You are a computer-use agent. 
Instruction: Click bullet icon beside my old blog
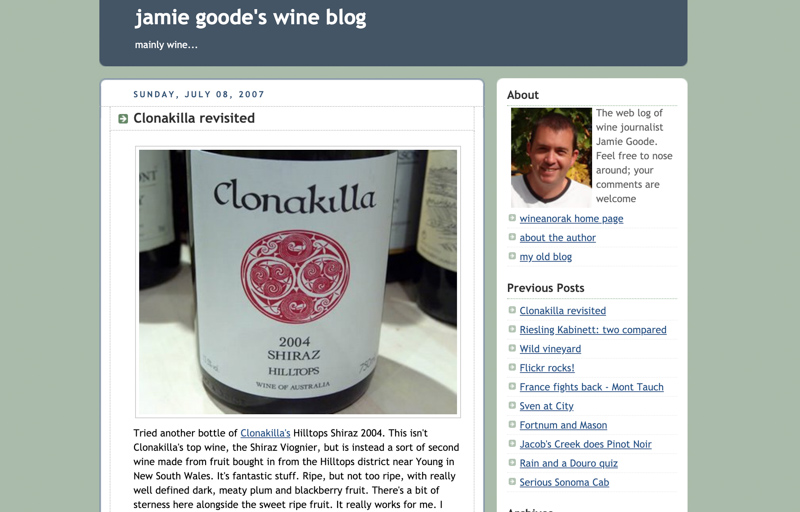click(x=512, y=256)
